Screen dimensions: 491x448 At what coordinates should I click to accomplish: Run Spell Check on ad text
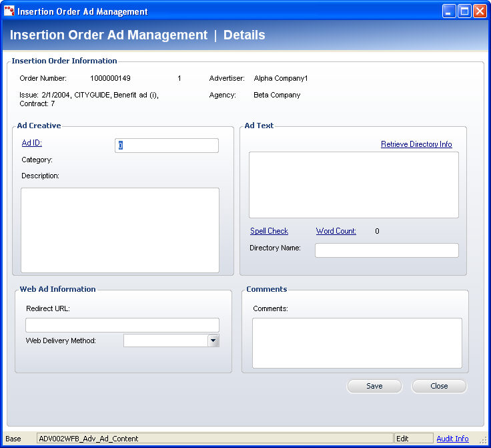click(269, 231)
